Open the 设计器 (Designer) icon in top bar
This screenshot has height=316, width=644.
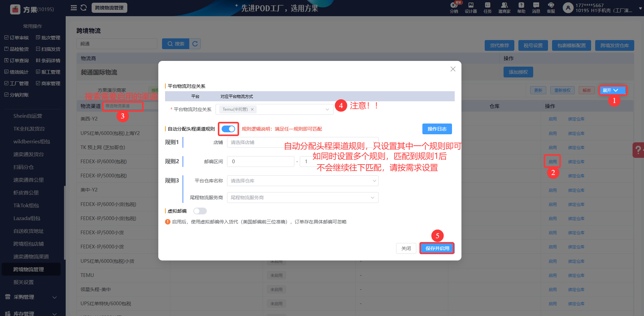(x=471, y=7)
